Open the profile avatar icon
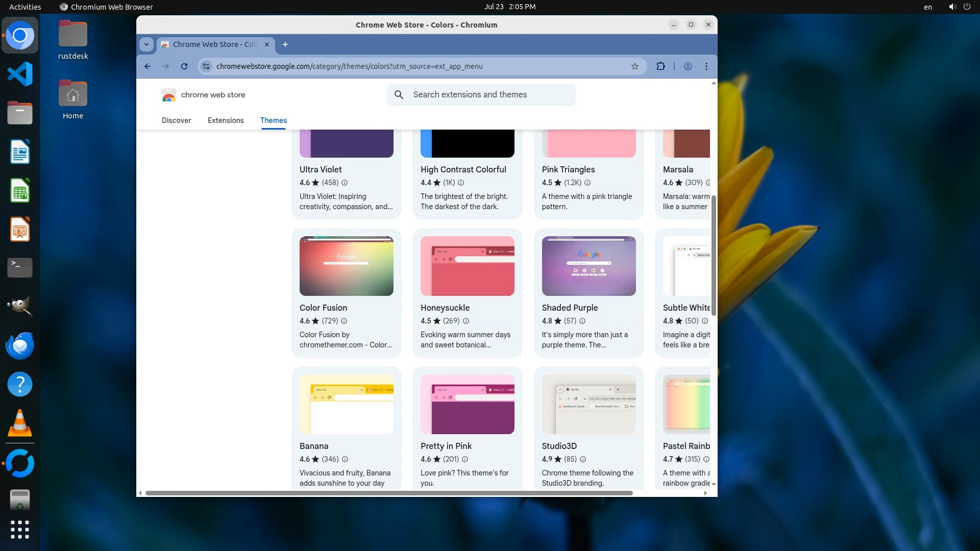980x551 pixels. [x=688, y=66]
